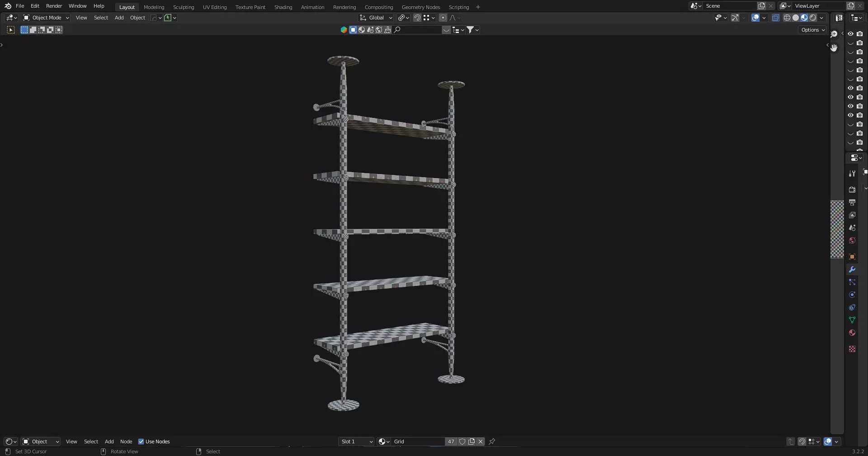The height and width of the screenshot is (456, 868).
Task: Toggle the first outliner row eye icon
Action: pyautogui.click(x=850, y=34)
